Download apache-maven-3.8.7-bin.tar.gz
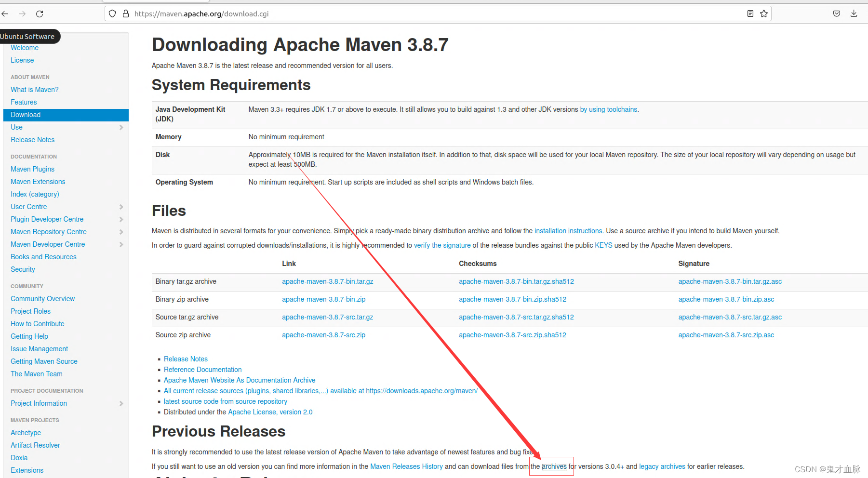The width and height of the screenshot is (868, 478). point(328,281)
